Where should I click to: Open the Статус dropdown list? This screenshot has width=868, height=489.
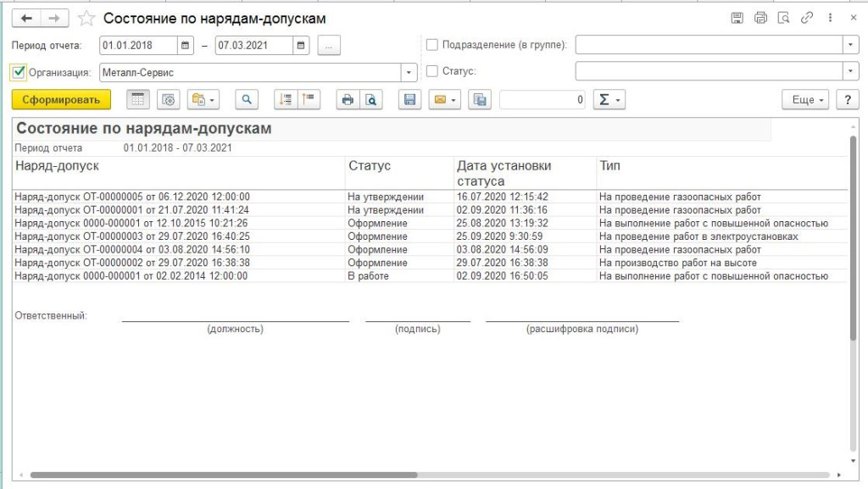tap(850, 72)
